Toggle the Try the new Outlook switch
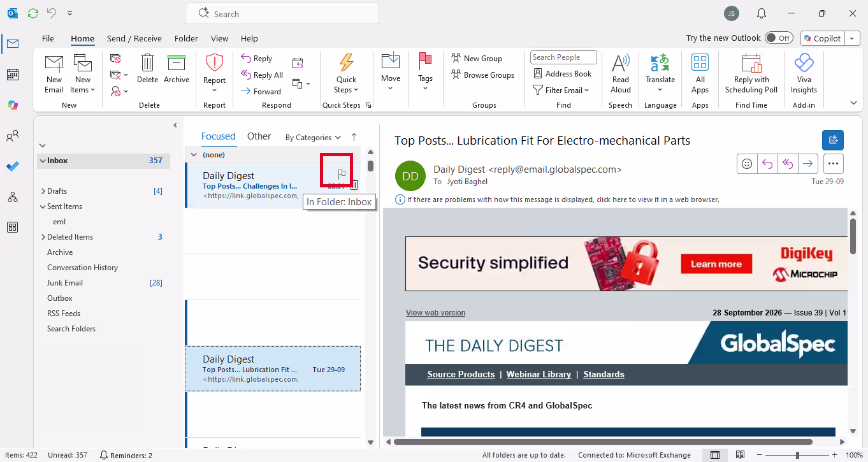Screen dimensions: 868x462 pyautogui.click(x=779, y=38)
